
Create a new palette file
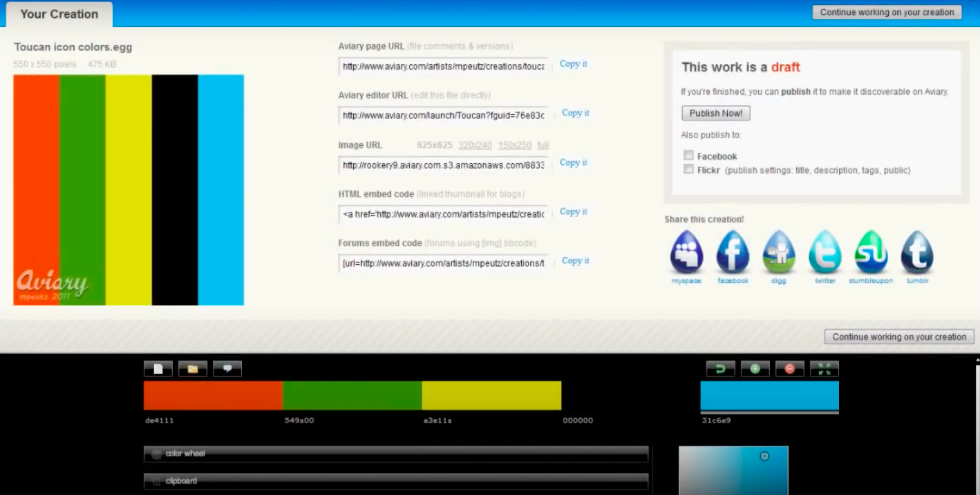point(158,369)
